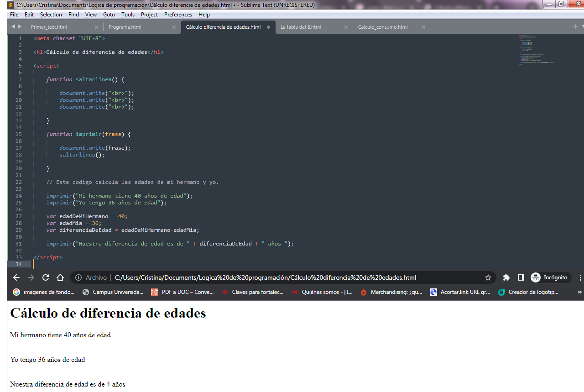Image resolution: width=584 pixels, height=392 pixels.
Task: Switch to the Calculo_consumo.html tab
Action: pyautogui.click(x=383, y=27)
